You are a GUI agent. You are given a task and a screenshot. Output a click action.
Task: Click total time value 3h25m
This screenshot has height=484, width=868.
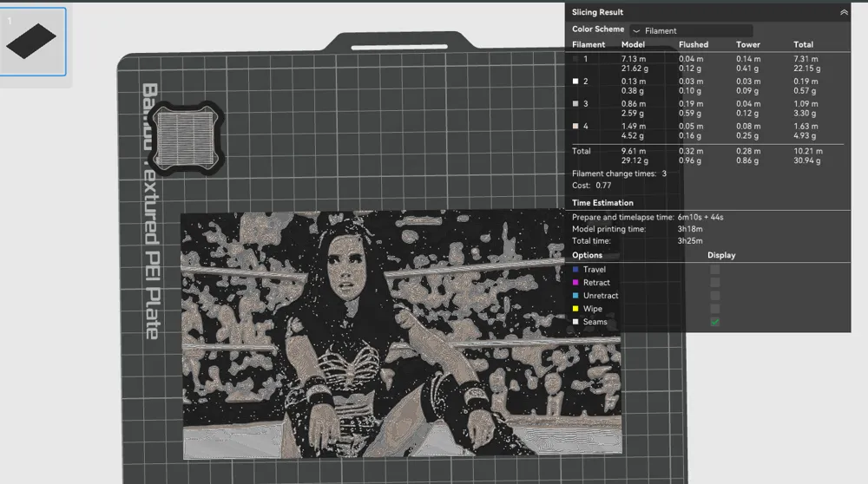click(690, 241)
